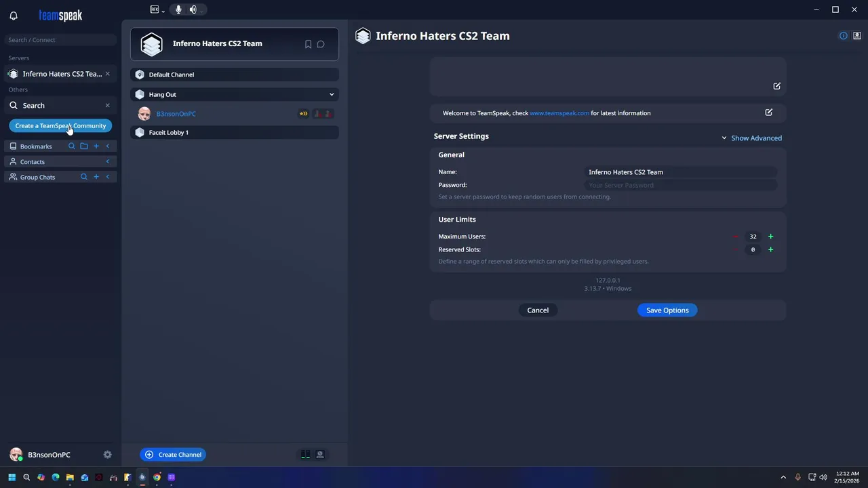868x488 pixels.
Task: Click B3nsonOnPC avatar in channel list
Action: tap(144, 114)
